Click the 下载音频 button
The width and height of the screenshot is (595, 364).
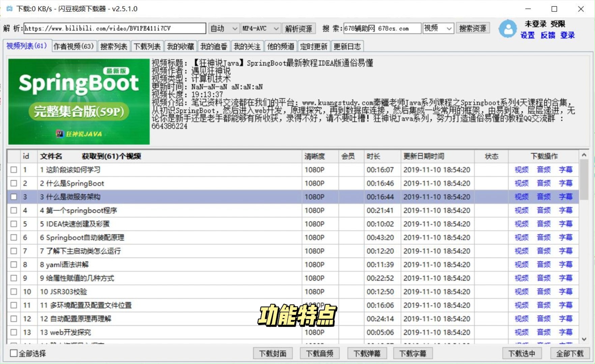coord(319,353)
